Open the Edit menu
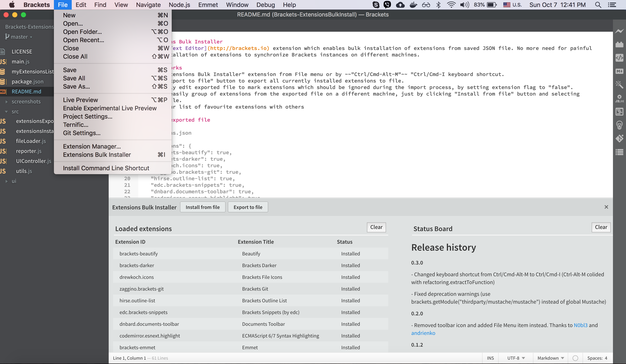This screenshot has height=364, width=626. coord(81,5)
